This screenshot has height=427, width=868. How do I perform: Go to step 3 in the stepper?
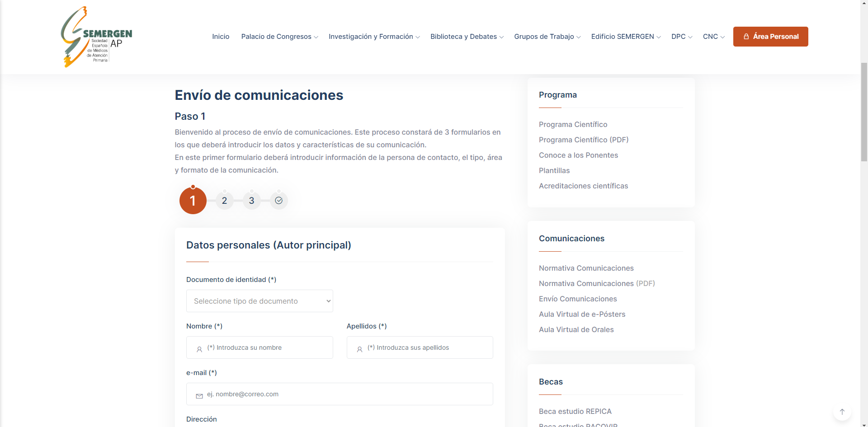coord(251,201)
